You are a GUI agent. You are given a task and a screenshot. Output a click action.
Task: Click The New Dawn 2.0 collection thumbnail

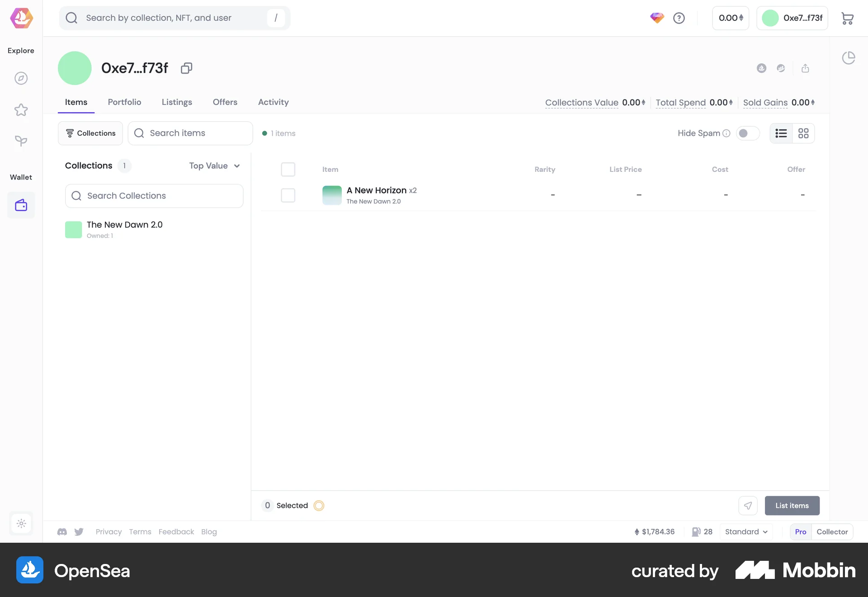(x=73, y=229)
